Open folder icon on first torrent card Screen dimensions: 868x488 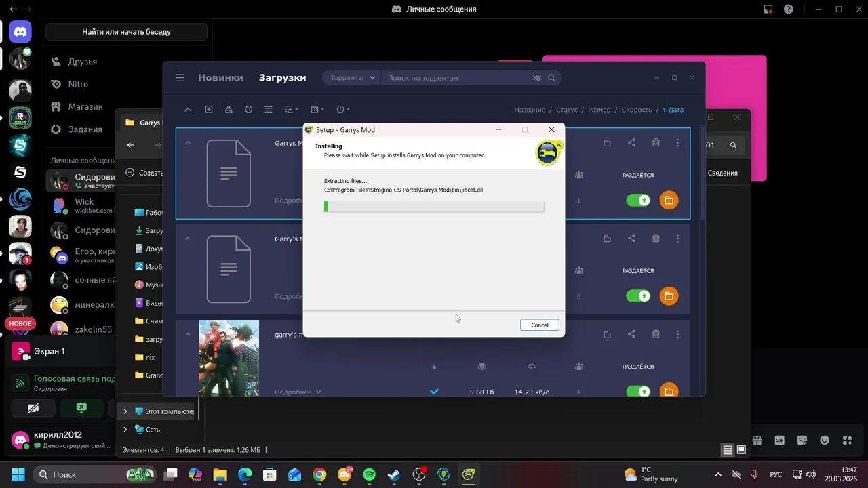coord(607,143)
